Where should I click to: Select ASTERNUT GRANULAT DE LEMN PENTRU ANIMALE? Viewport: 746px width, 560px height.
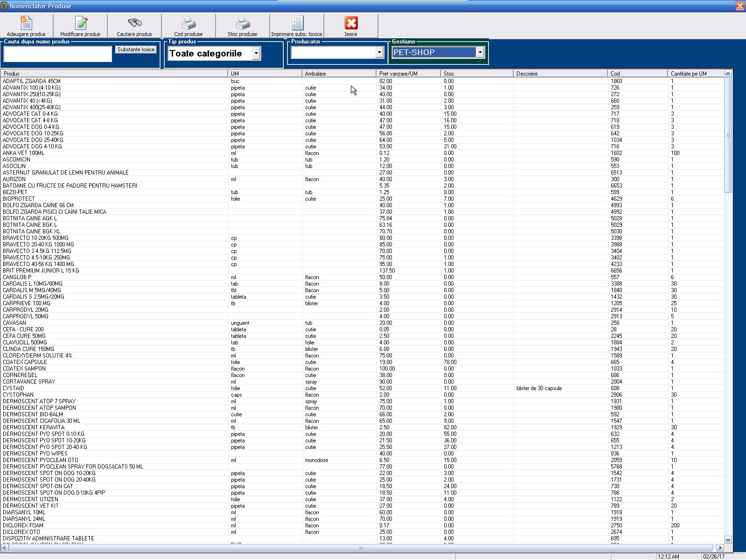(x=362, y=173)
